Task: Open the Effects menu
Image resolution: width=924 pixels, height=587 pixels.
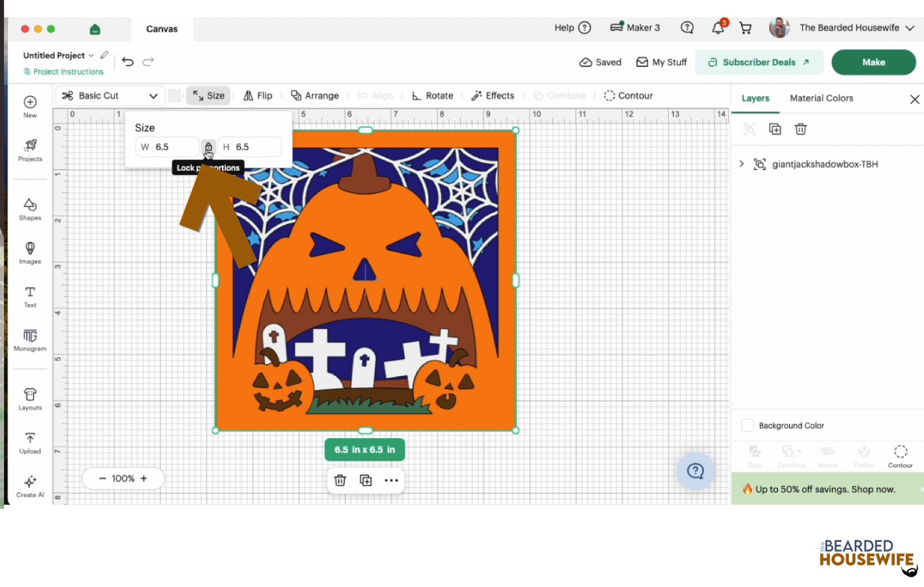Action: tap(493, 96)
